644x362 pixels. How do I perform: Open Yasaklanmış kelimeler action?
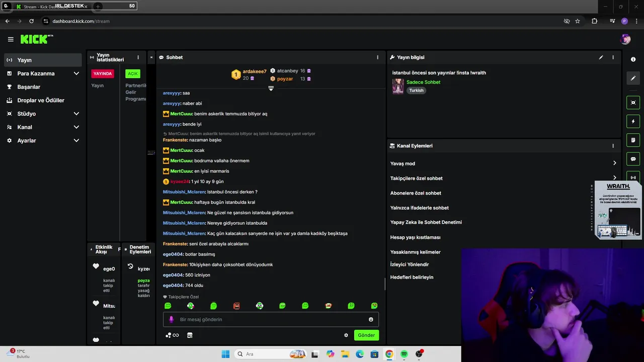pyautogui.click(x=416, y=252)
